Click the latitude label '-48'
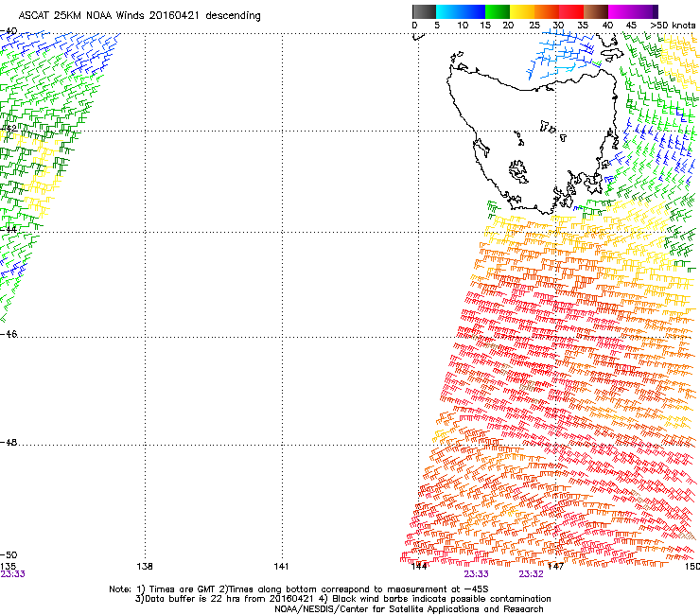This screenshot has height=615, width=700. tap(9, 442)
